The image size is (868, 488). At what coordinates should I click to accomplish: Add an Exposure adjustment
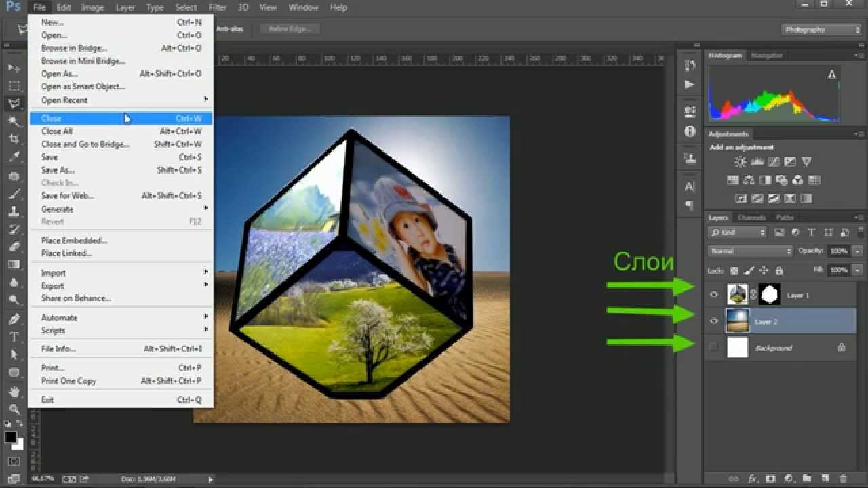[790, 162]
